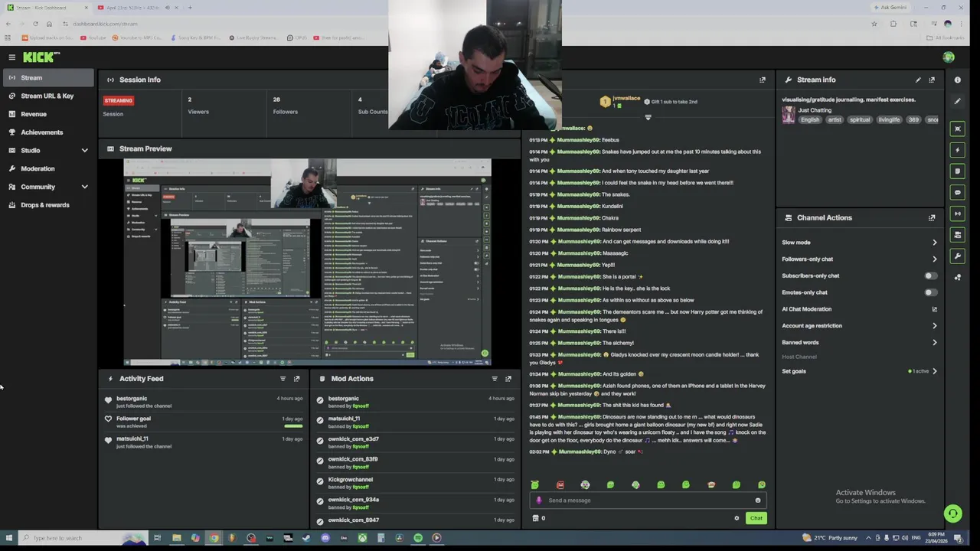Toggle channel actions widget in right toolbar

pyautogui.click(x=957, y=235)
